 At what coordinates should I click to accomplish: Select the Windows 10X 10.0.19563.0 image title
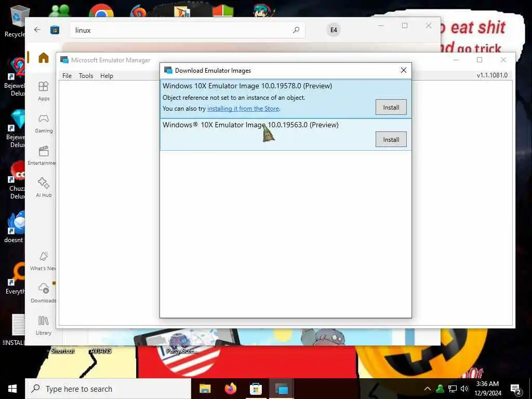pos(250,125)
